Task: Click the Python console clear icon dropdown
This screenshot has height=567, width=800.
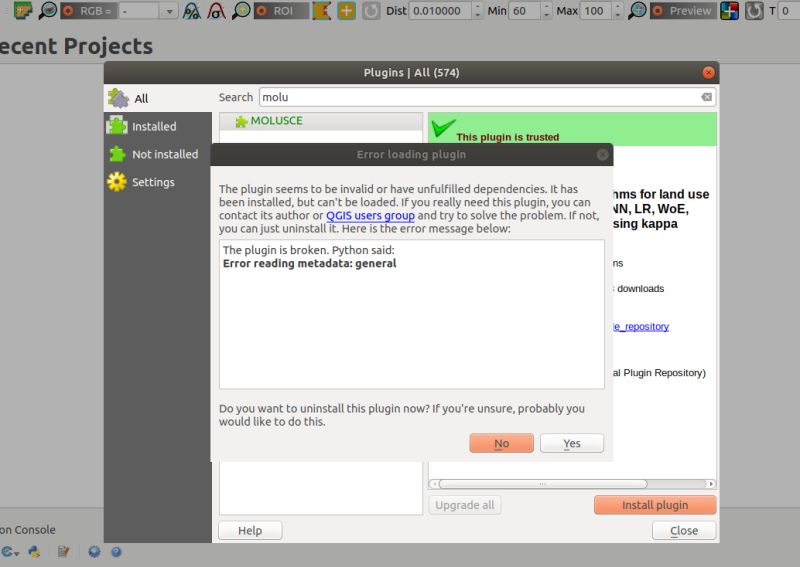Action: pyautogui.click(x=10, y=552)
